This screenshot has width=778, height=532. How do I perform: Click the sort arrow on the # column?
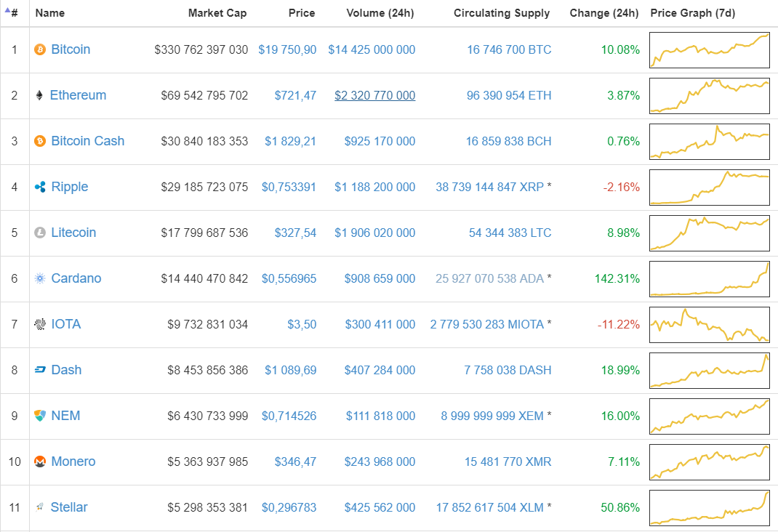click(x=7, y=9)
